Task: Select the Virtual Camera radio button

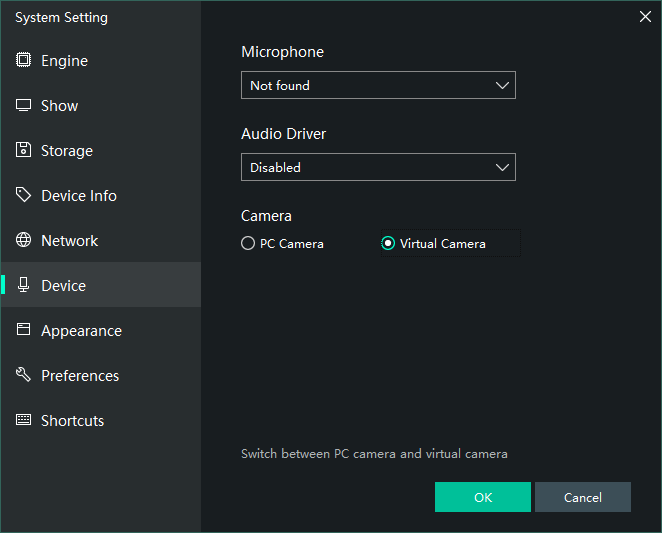Action: (x=388, y=243)
